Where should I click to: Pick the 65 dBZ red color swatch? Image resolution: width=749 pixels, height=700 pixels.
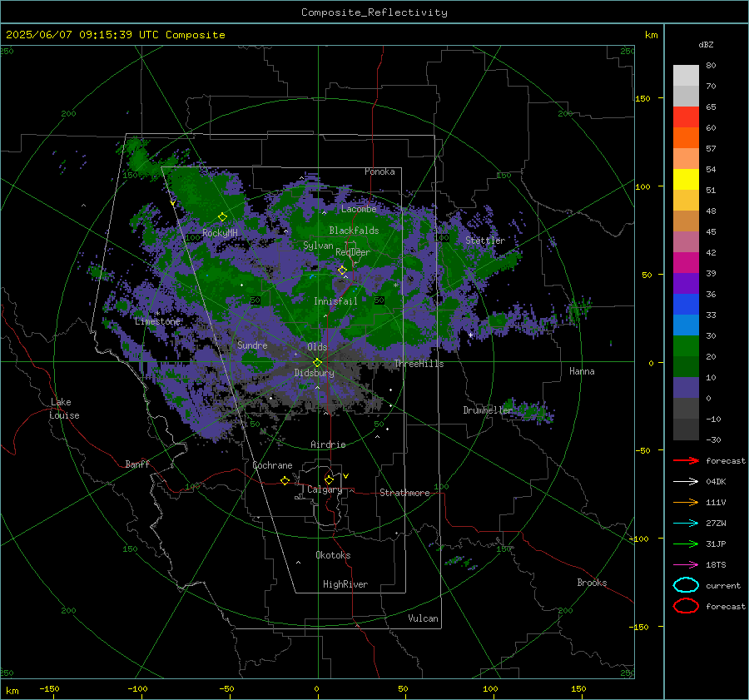686,117
